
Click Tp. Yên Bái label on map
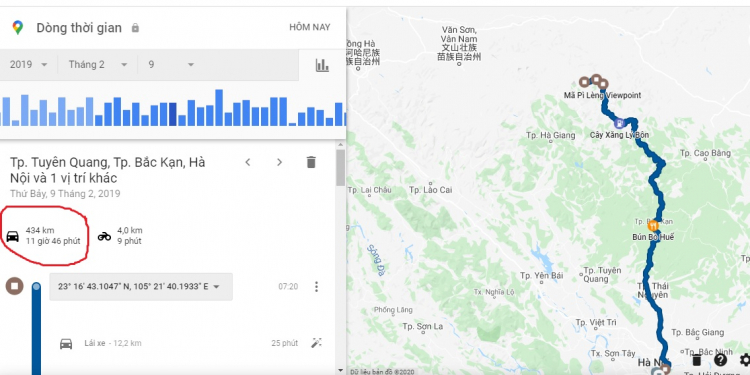(541, 276)
